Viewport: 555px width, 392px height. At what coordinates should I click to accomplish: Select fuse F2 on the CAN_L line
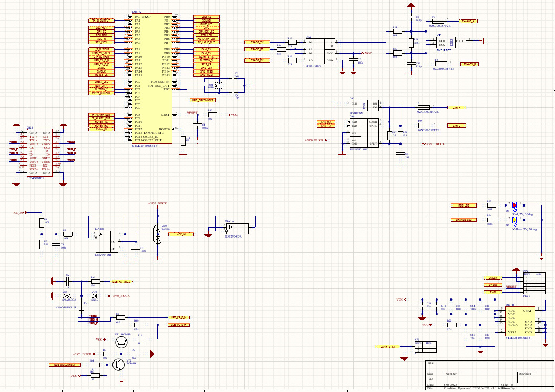click(424, 125)
